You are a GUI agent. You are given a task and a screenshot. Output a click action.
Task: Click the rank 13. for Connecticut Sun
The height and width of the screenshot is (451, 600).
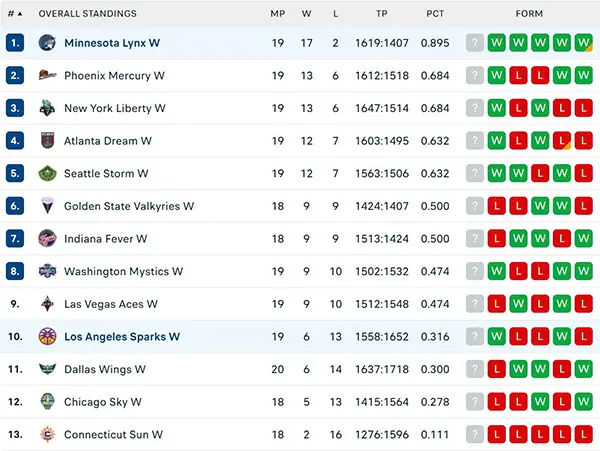[x=15, y=435]
